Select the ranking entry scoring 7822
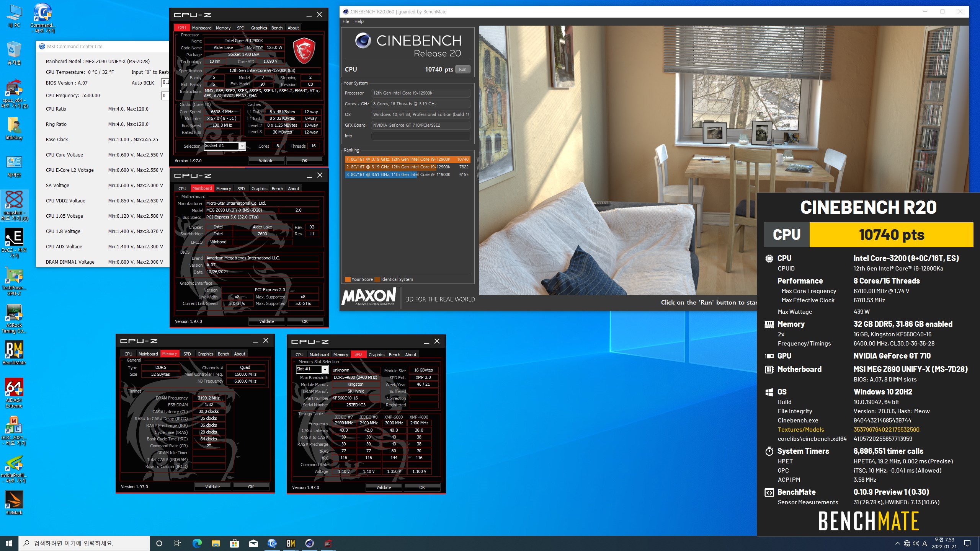 [407, 167]
